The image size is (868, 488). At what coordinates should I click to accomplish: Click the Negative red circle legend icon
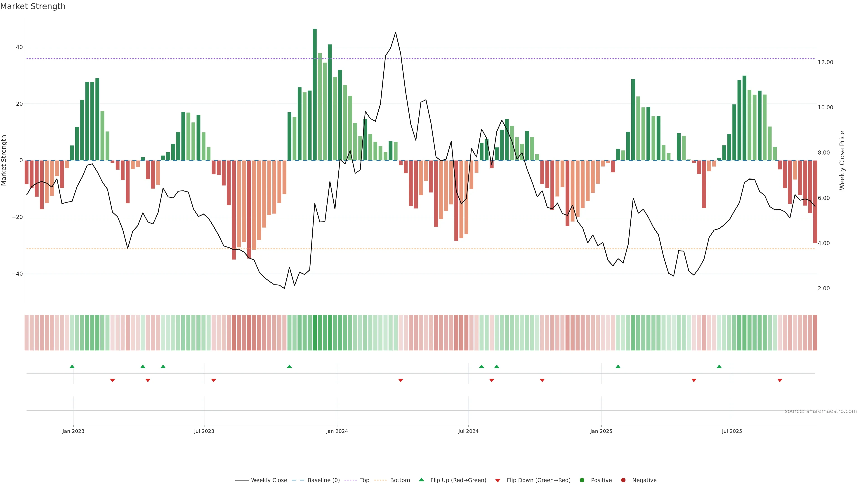(623, 480)
